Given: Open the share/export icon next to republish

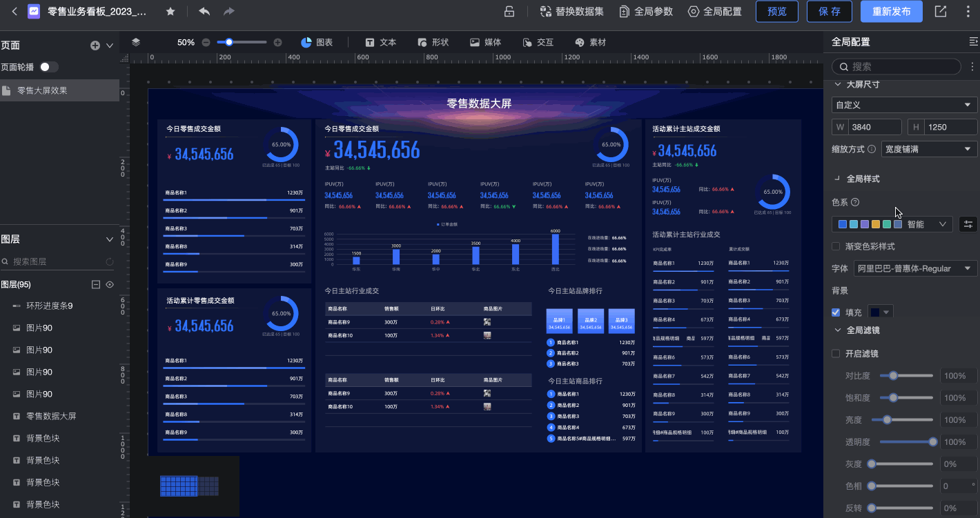Looking at the screenshot, I should pyautogui.click(x=941, y=12).
